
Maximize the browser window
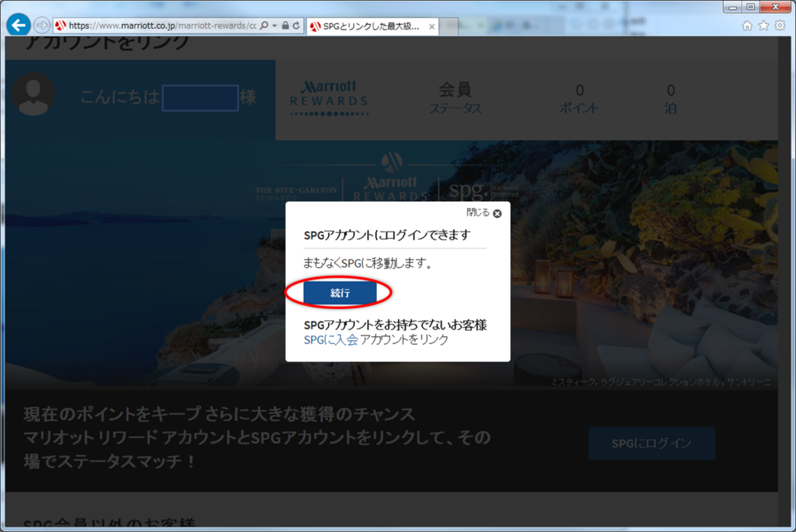751,7
